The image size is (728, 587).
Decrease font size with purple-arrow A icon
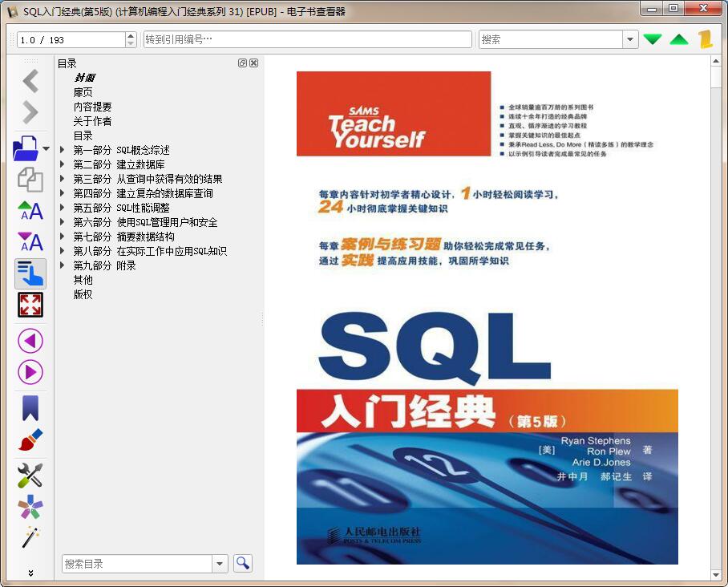point(30,242)
